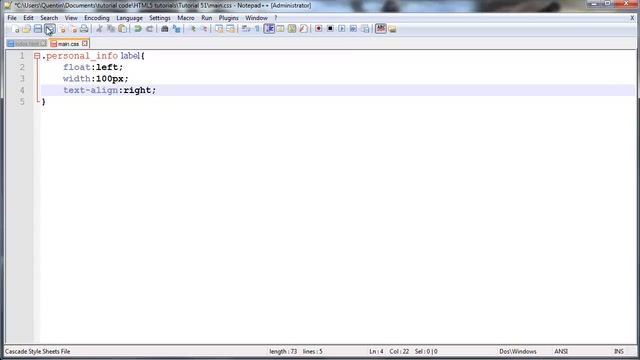Copy selection using toolbar icon
This screenshot has height=360, width=640.
111,29
